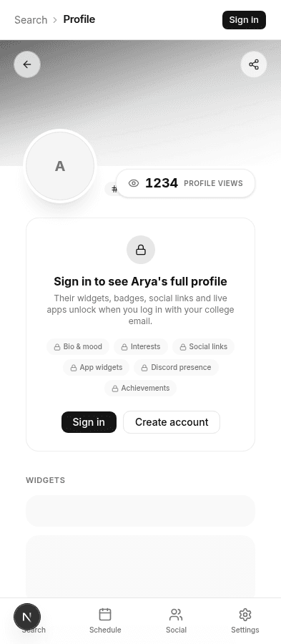Click the round N logo badge

click(27, 617)
